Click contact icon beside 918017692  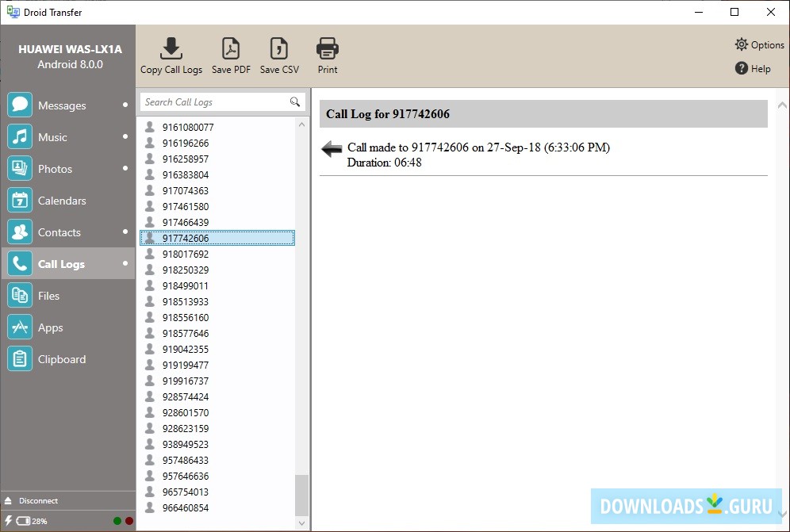[x=150, y=254]
